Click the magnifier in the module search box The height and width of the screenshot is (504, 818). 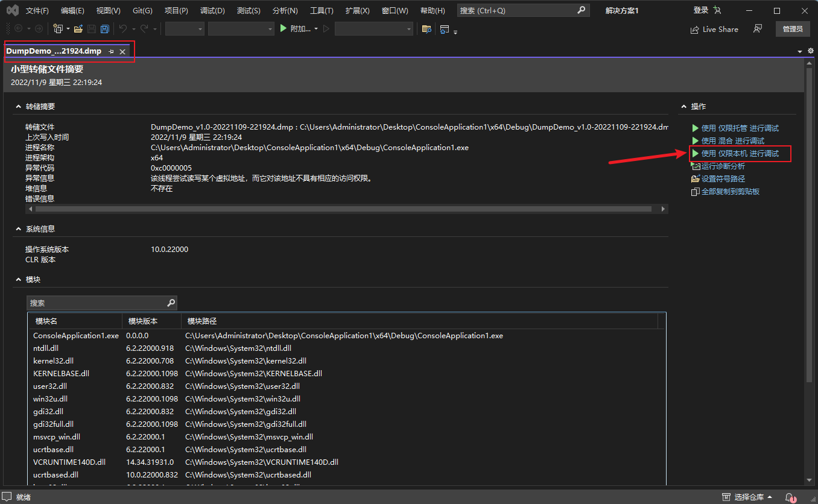pos(171,303)
